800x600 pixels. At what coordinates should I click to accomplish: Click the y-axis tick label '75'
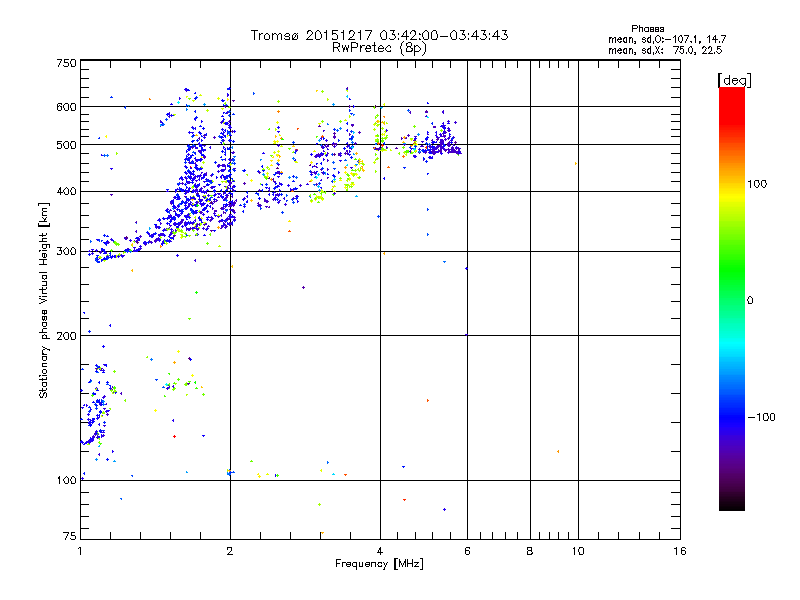(x=70, y=536)
